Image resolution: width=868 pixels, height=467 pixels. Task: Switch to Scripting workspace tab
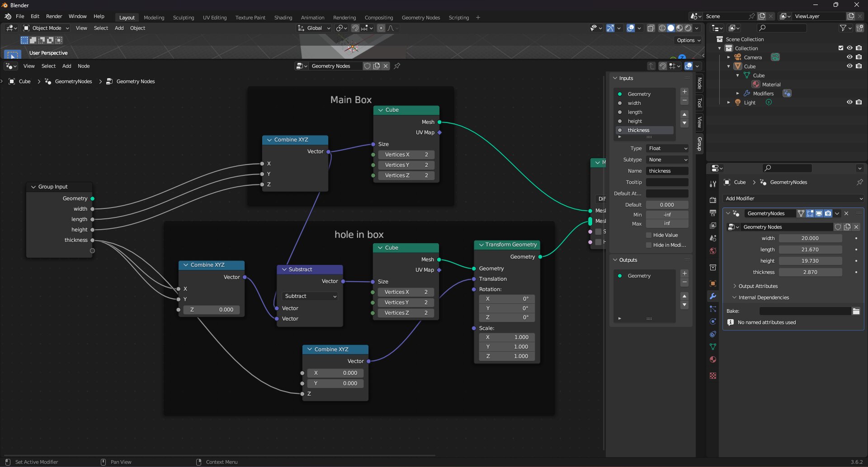click(x=458, y=18)
